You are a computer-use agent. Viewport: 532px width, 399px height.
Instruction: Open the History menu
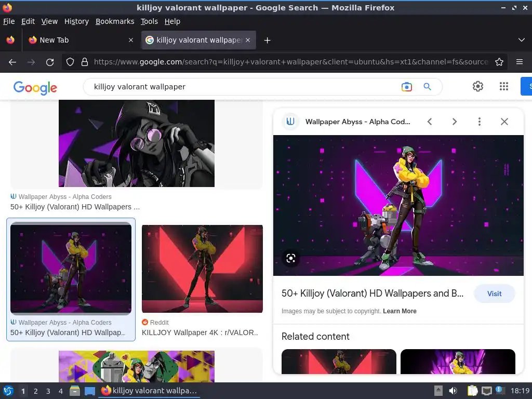pyautogui.click(x=77, y=21)
